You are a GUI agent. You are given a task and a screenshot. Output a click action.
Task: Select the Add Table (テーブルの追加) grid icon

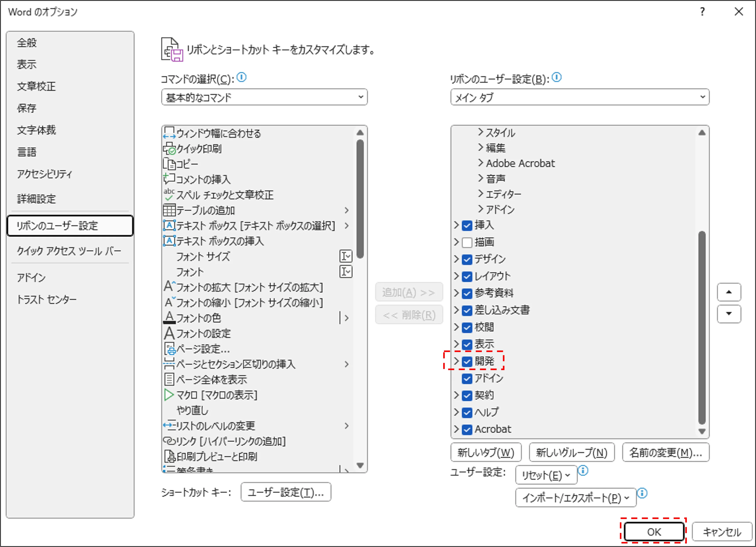coord(169,210)
